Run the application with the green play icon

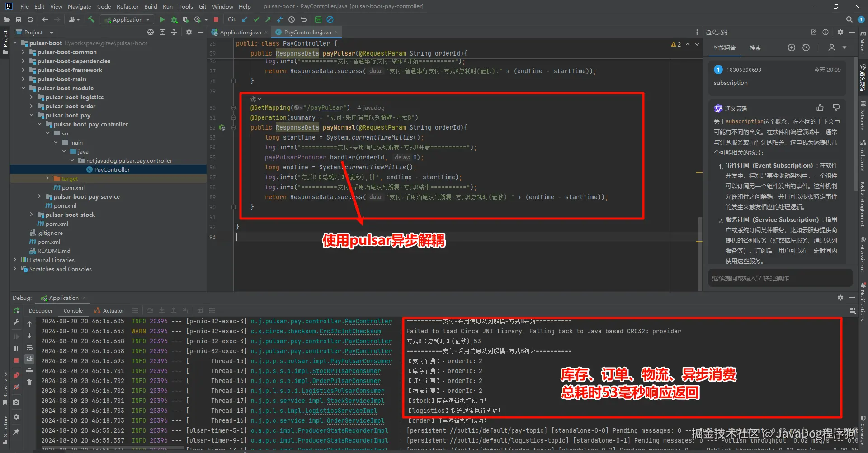pos(162,19)
